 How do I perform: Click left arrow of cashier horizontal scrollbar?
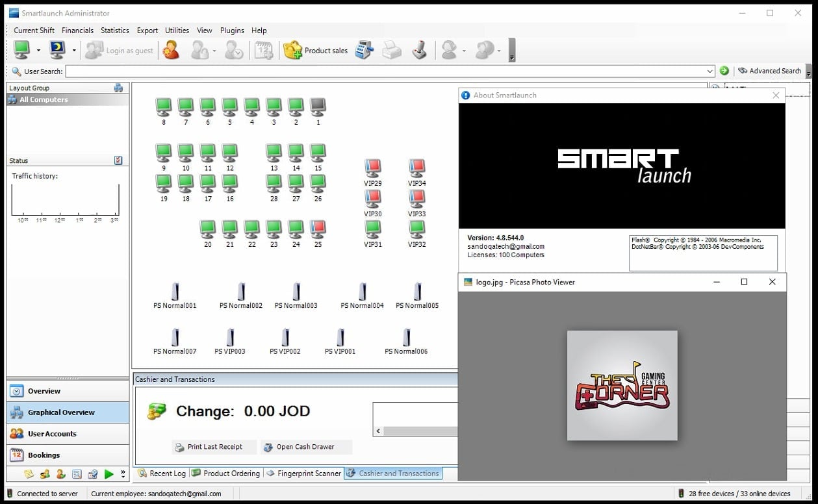[378, 431]
